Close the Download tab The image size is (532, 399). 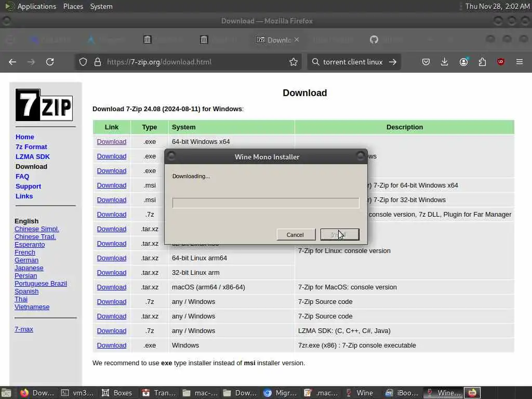(x=297, y=39)
